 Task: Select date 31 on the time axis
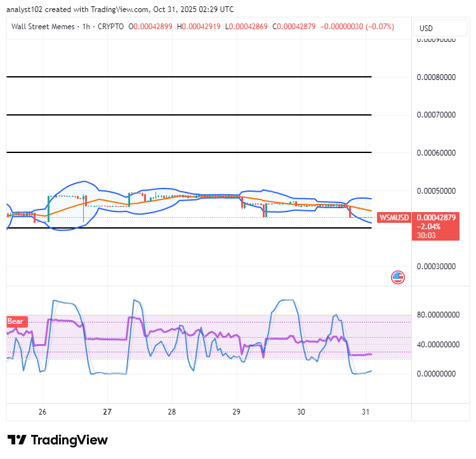(366, 412)
